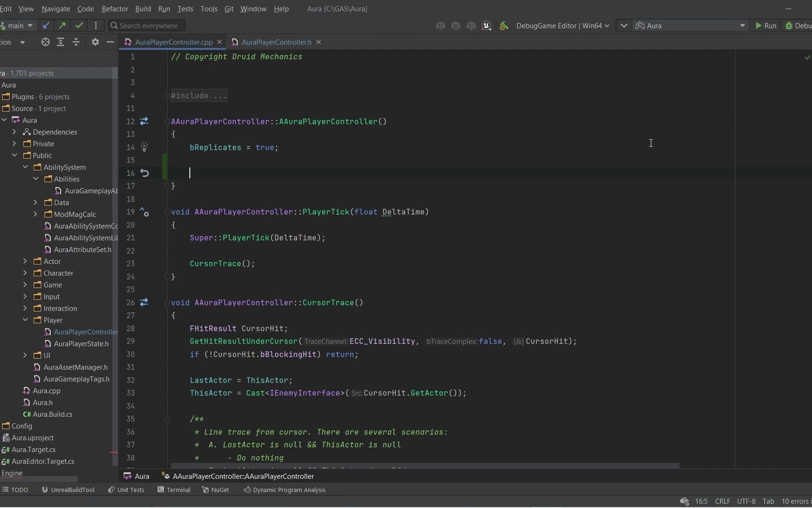The height and width of the screenshot is (508, 812).
Task: Close the AuraPlayerController.h tab
Action: tap(319, 42)
